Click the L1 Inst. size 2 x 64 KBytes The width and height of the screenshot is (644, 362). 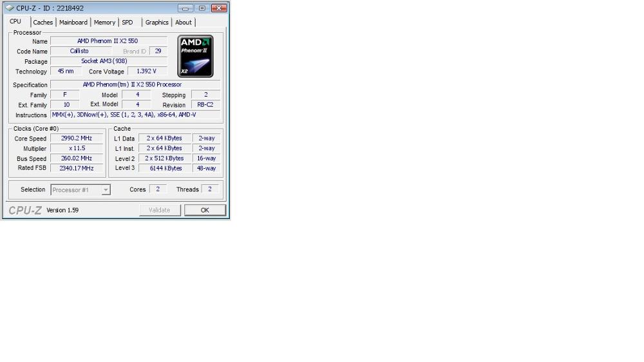(x=165, y=148)
